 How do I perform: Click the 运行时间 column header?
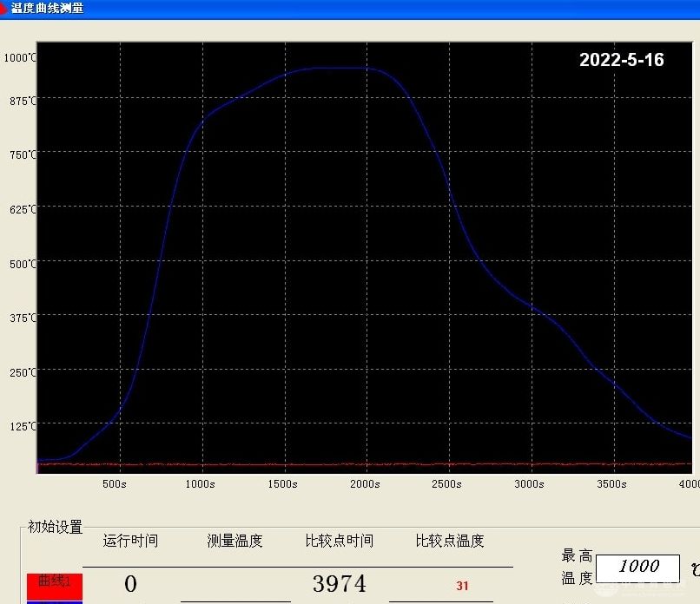pos(130,541)
